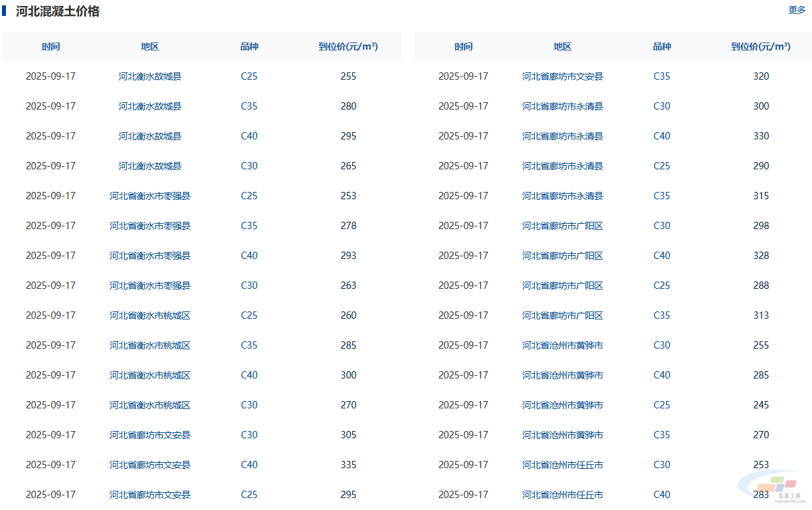Click 河北省廊坊市文安县 link in the 320 row
Image resolution: width=812 pixels, height=510 pixels.
(x=563, y=76)
